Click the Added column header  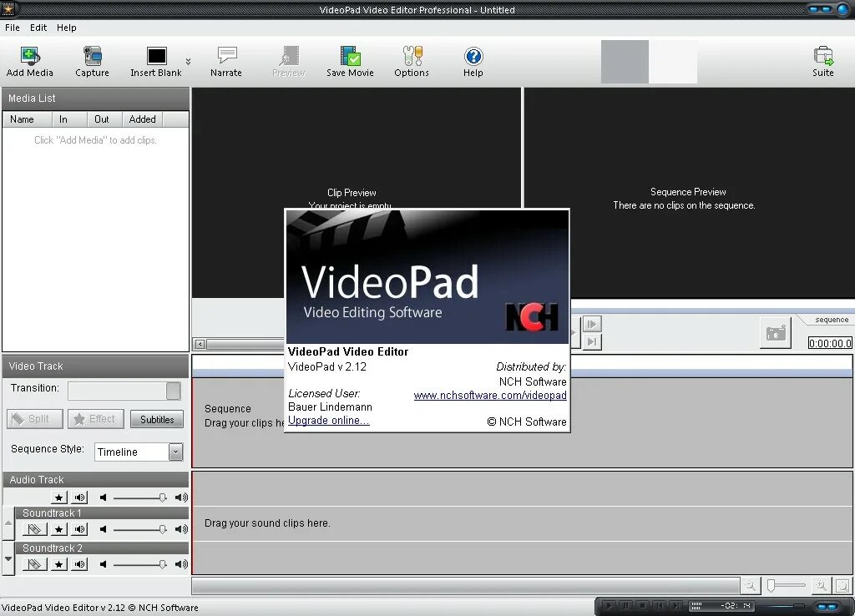142,119
